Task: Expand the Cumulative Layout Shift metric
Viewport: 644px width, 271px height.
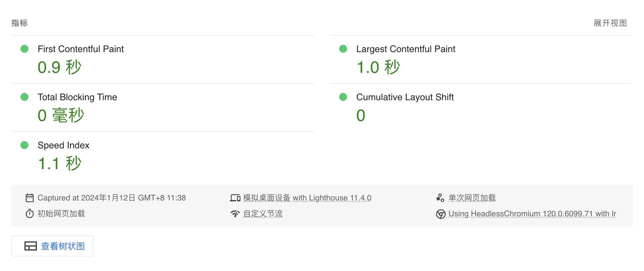Action: tap(481, 107)
